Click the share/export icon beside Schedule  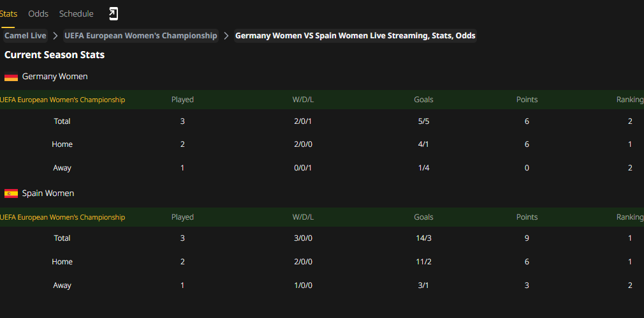pyautogui.click(x=113, y=13)
